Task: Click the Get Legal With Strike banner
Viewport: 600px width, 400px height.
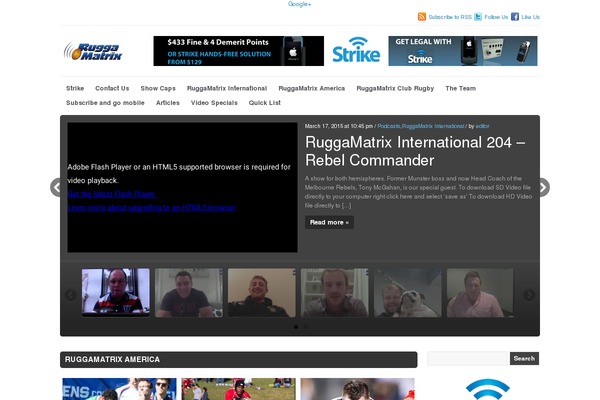Action: pos(463,51)
